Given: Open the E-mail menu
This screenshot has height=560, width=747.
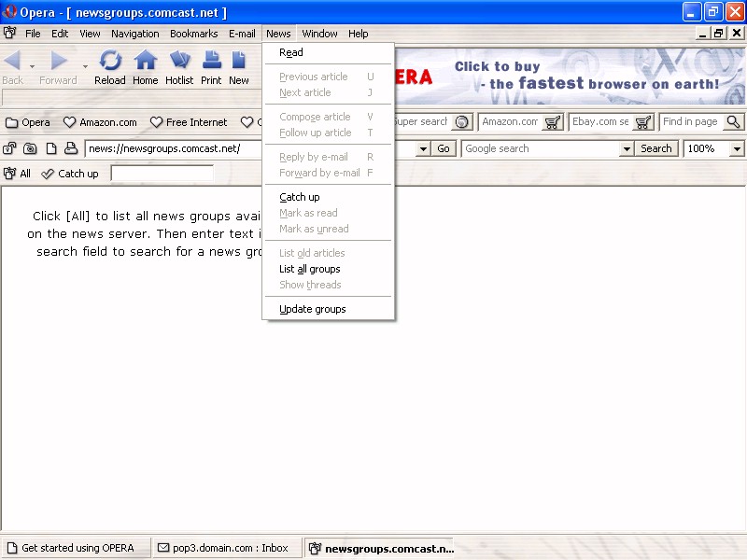Looking at the screenshot, I should (x=242, y=34).
